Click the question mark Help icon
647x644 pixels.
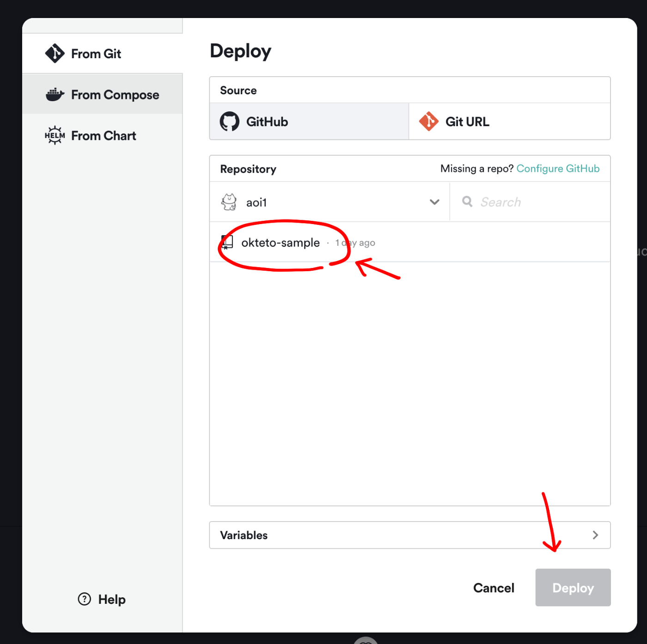pos(85,599)
